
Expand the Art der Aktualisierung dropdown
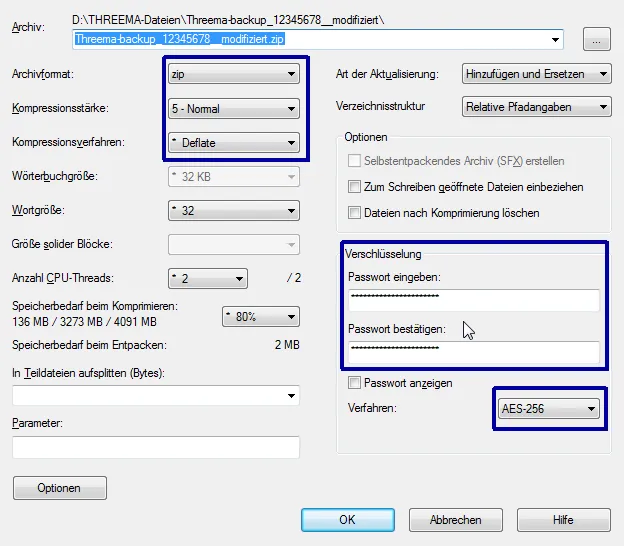coord(537,74)
